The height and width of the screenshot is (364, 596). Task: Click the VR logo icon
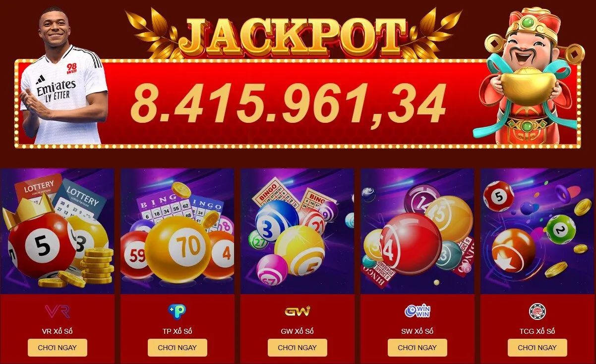tap(58, 311)
